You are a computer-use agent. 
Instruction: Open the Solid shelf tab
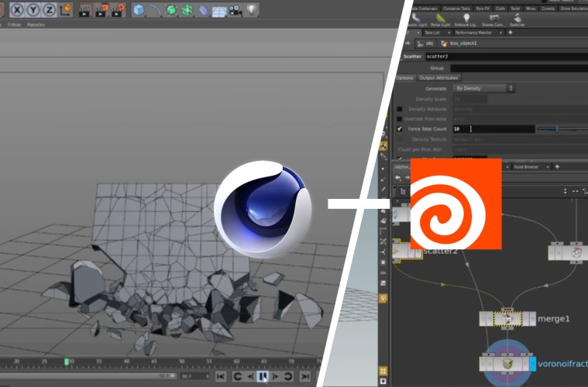[x=516, y=9]
